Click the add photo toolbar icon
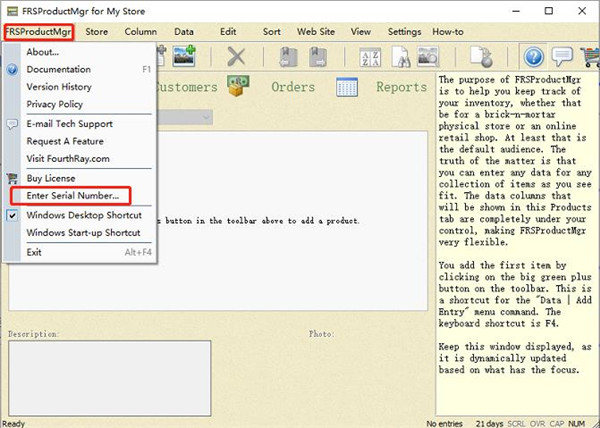The height and width of the screenshot is (428, 600). (x=183, y=57)
